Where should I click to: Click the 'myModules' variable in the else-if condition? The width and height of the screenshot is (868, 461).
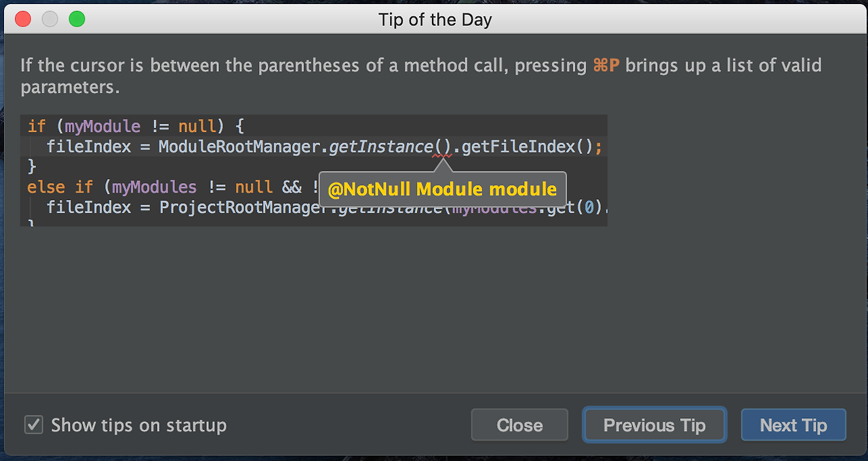[155, 186]
